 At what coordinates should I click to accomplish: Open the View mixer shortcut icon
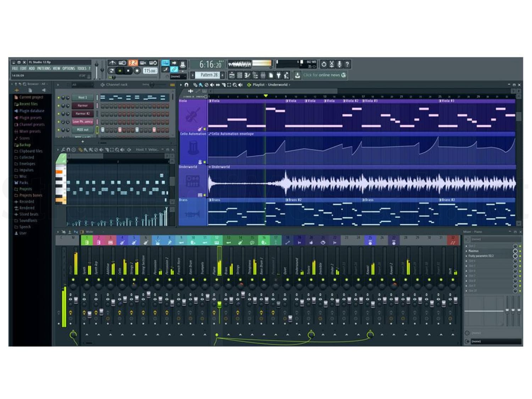click(x=263, y=75)
